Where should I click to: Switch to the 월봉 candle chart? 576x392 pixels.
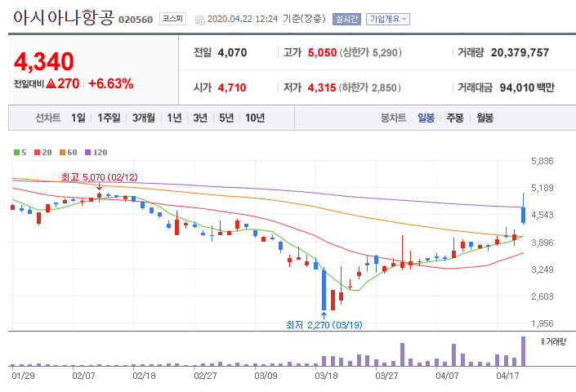coord(484,118)
